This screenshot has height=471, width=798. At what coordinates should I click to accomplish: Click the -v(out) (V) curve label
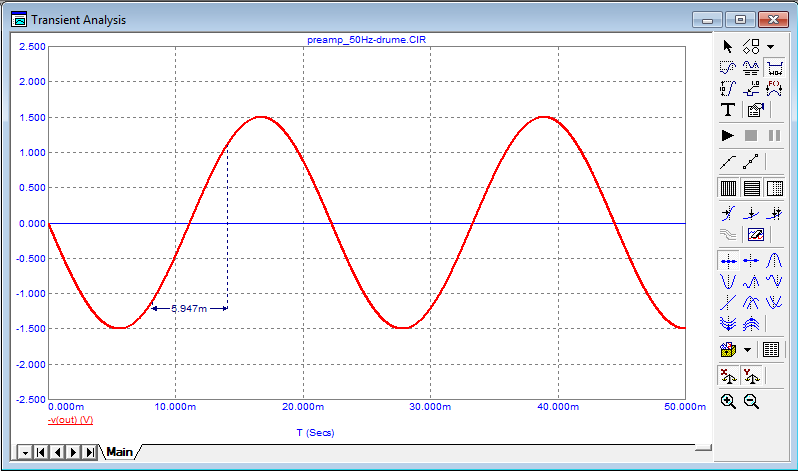tap(70, 420)
